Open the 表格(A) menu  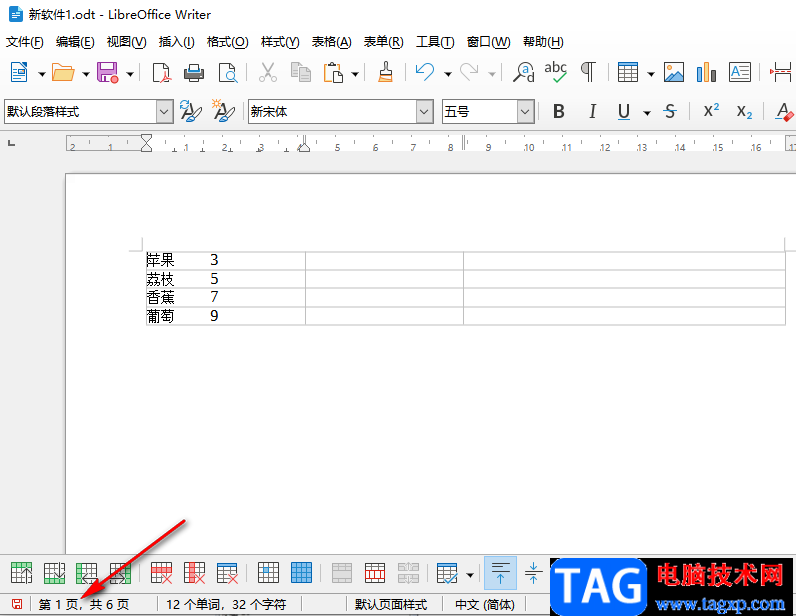(x=331, y=42)
